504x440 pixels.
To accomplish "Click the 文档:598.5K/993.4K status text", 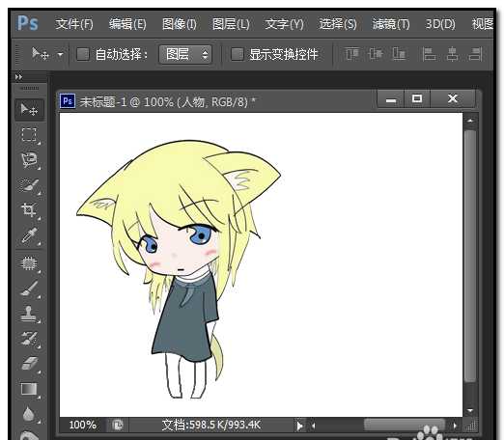I will (x=211, y=425).
